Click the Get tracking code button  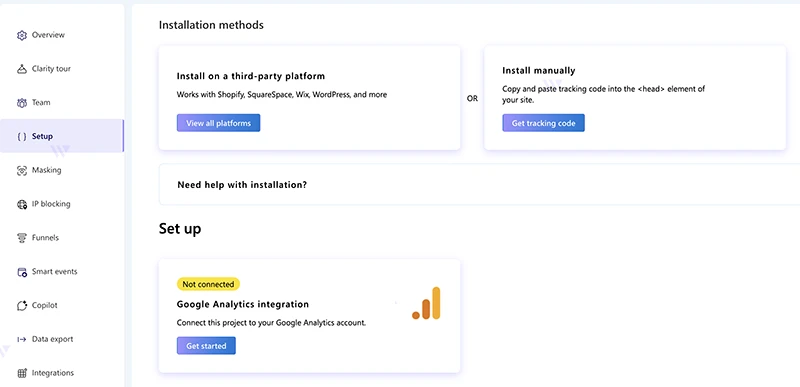543,123
